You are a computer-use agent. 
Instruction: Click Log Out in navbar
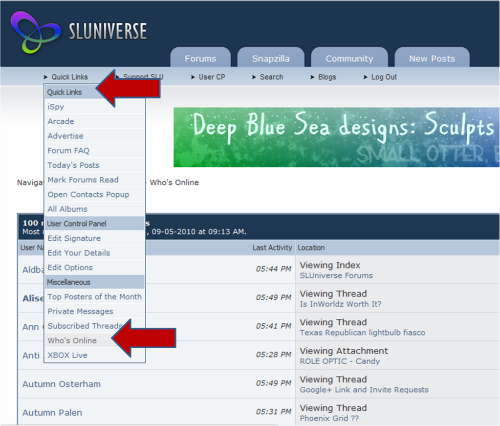[380, 77]
